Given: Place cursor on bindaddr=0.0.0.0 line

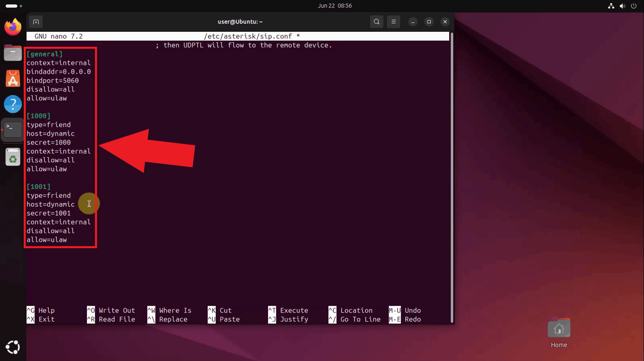Looking at the screenshot, I should pyautogui.click(x=59, y=72).
